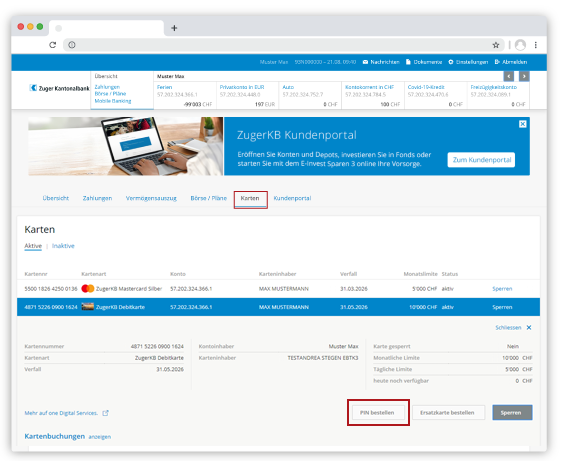This screenshot has width=574, height=461.
Task: Open the Privatkonto in EUR account
Action: pos(247,95)
